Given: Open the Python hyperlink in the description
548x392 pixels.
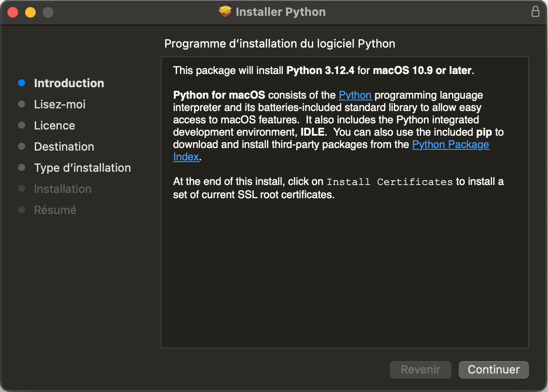Looking at the screenshot, I should (355, 95).
